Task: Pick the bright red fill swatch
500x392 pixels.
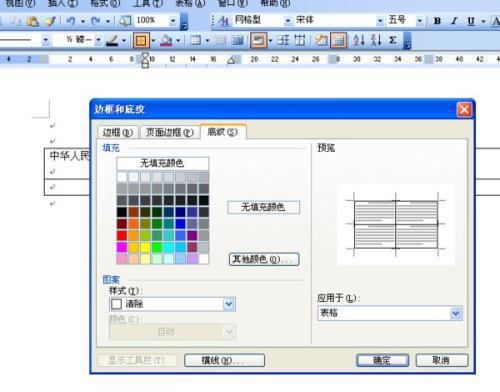Action: 122,236
